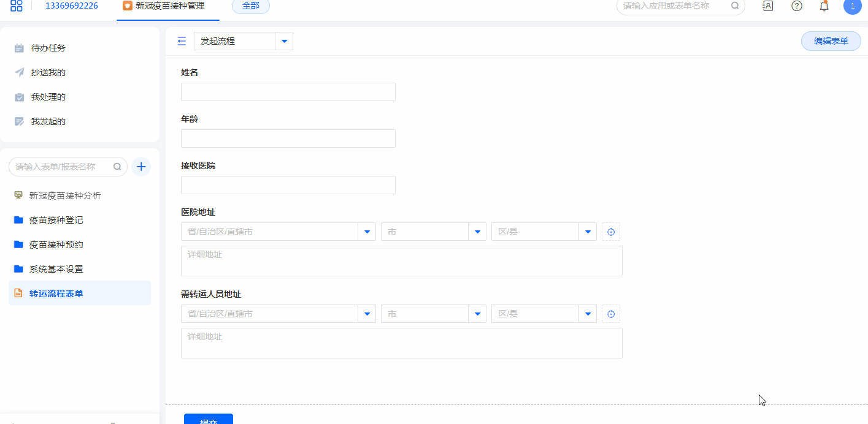Click the user avatar icon
868x424 pixels.
coord(852,6)
